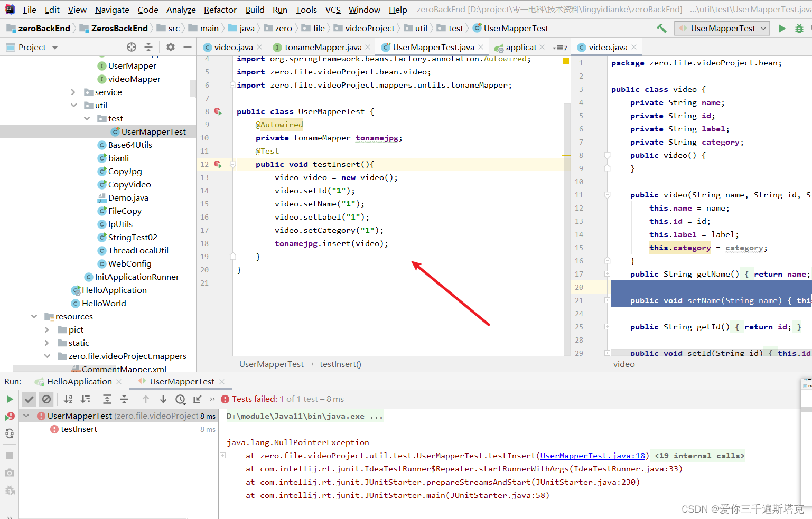
Task: Toggle Show Ignored tests filter
Action: pyautogui.click(x=46, y=399)
